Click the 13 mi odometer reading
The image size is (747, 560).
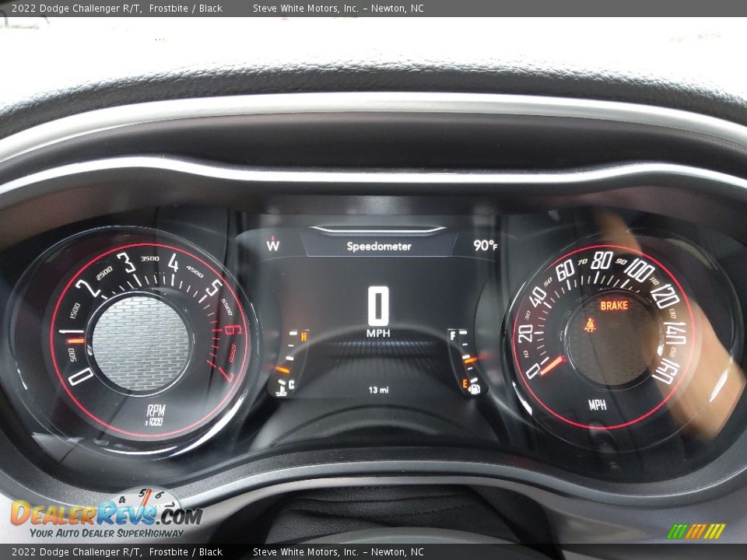click(378, 390)
